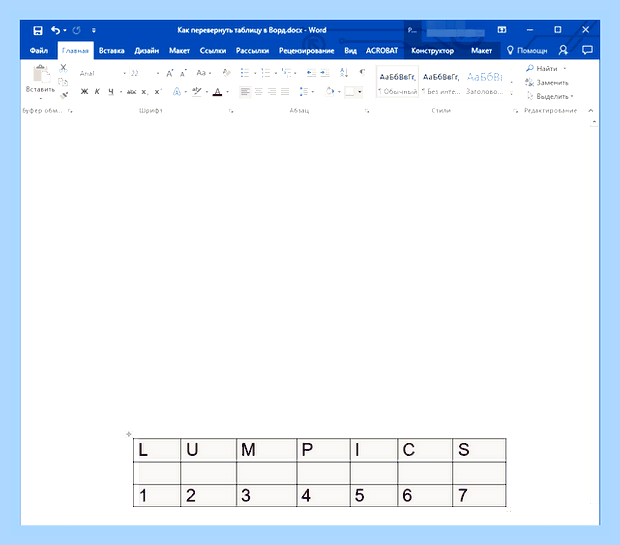Open the Конструктор table tools tab
The width and height of the screenshot is (620, 545).
pos(433,51)
